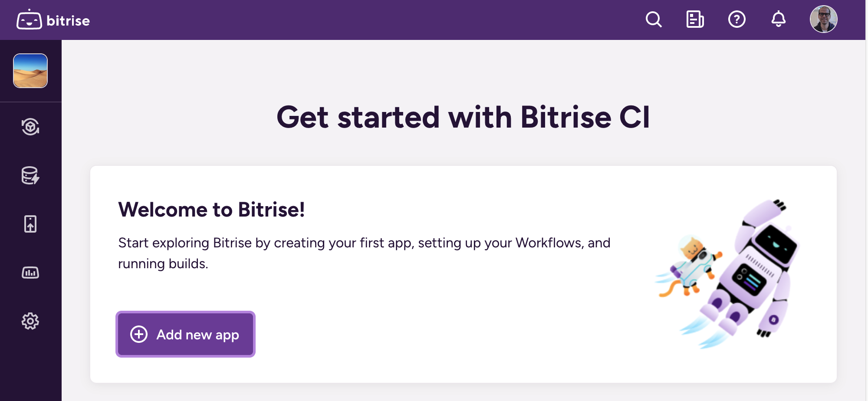The width and height of the screenshot is (868, 401).
Task: Open the user profile avatar menu
Action: pyautogui.click(x=823, y=20)
